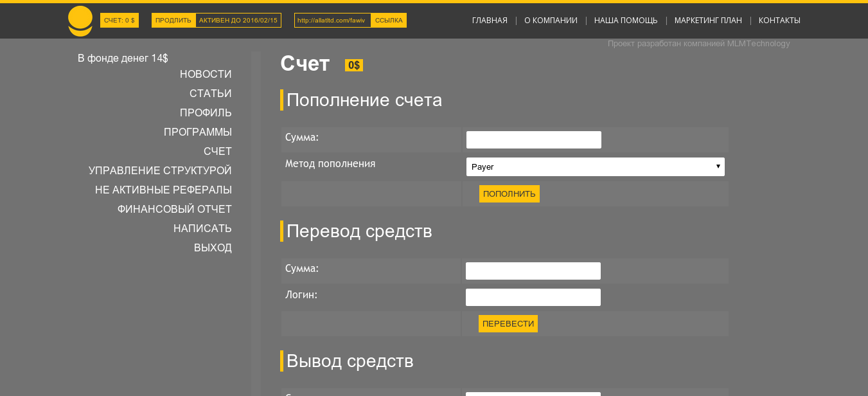This screenshot has height=396, width=868.
Task: Click the АКТИВЕН ДО 2016/02/15 label
Action: (238, 21)
